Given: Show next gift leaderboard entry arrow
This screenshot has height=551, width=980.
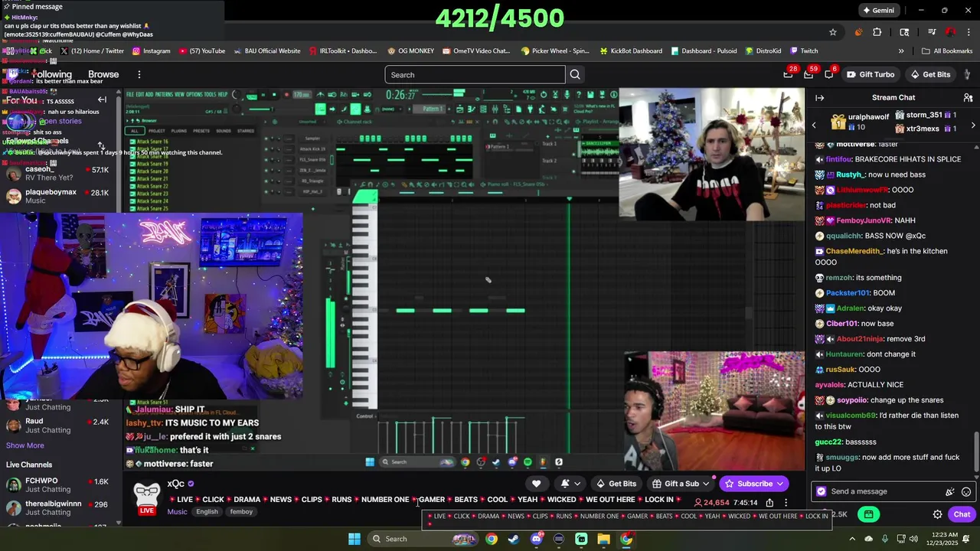Looking at the screenshot, I should click(x=973, y=125).
